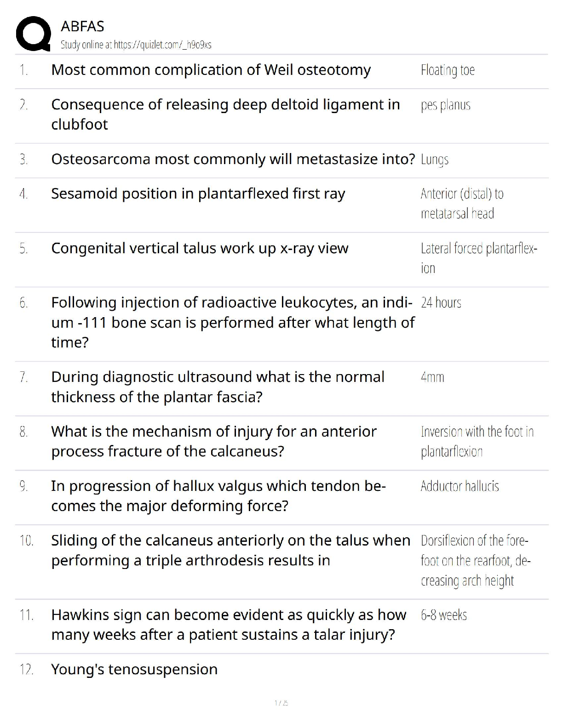Click the 'Lateral forced plantarflexion' answer
This screenshot has width=563, height=728.
tap(479, 258)
